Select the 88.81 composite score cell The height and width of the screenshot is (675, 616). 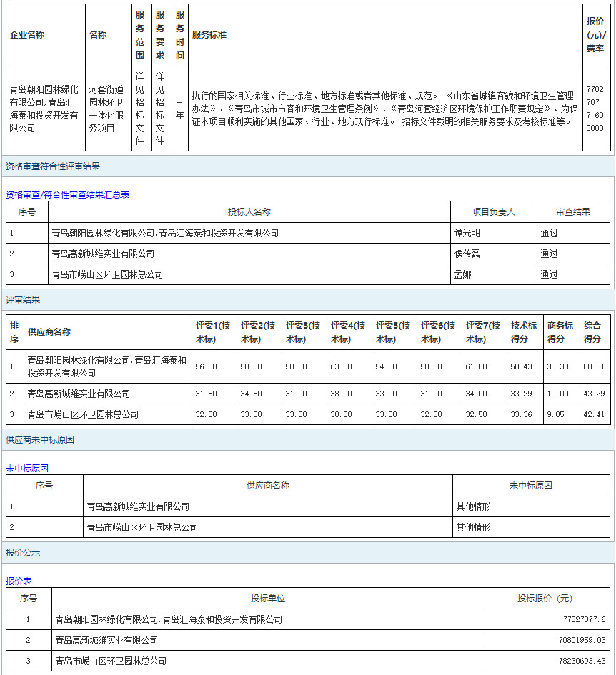coord(593,366)
